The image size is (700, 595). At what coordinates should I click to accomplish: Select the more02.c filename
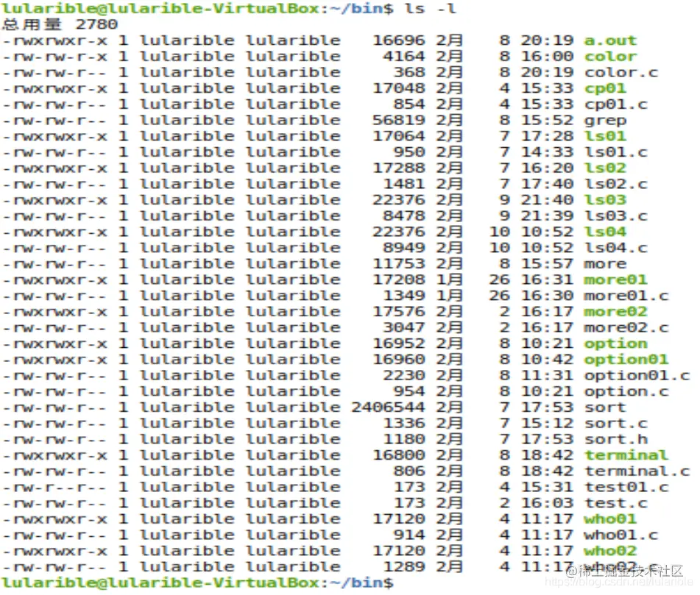626,328
